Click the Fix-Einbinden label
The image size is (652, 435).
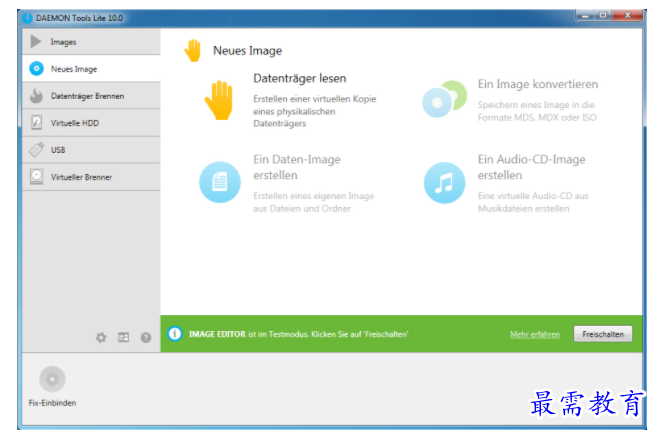point(52,403)
